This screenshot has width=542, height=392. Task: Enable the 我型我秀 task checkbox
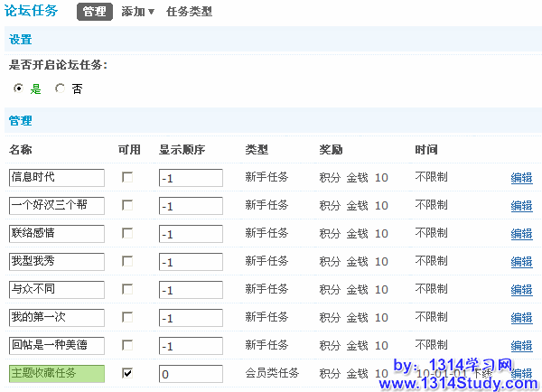[x=127, y=261]
